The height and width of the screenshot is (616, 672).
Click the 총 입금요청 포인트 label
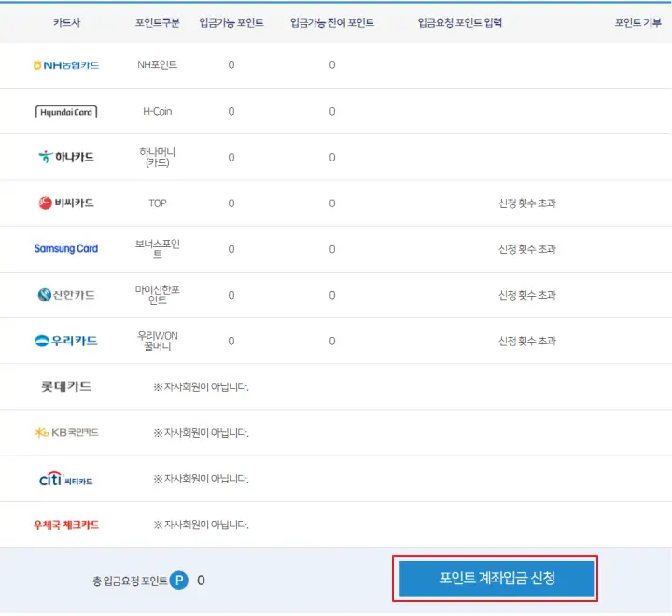[x=130, y=581]
